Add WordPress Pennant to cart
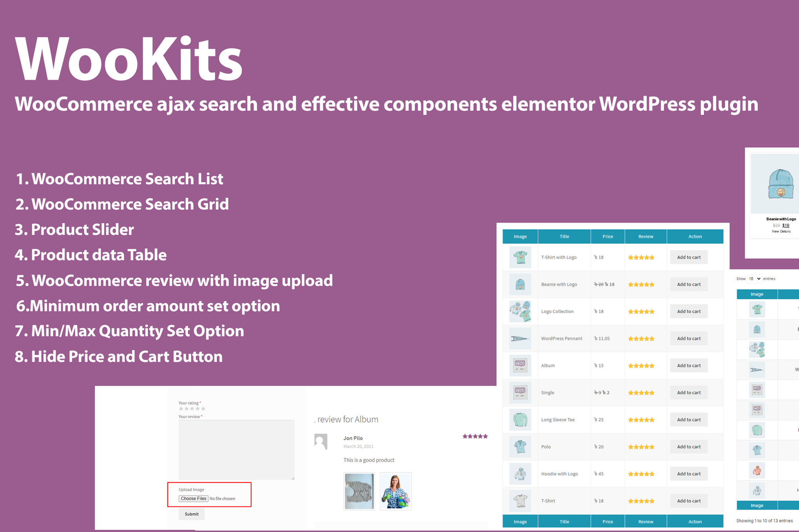 click(688, 338)
